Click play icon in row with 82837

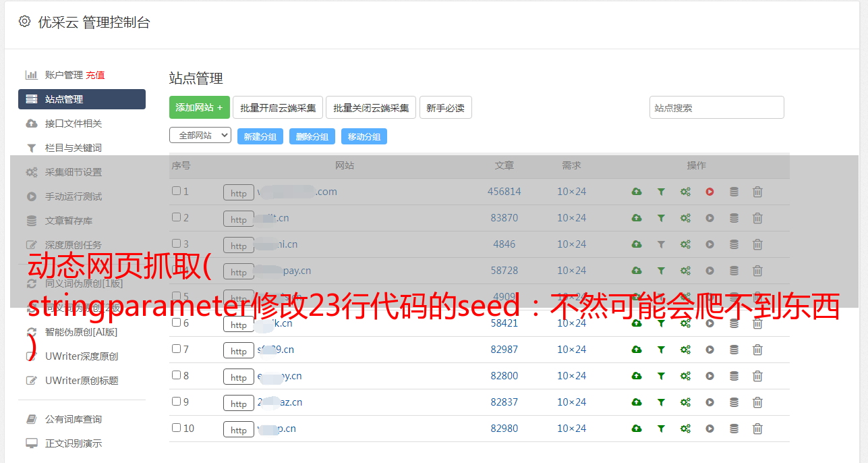point(710,402)
